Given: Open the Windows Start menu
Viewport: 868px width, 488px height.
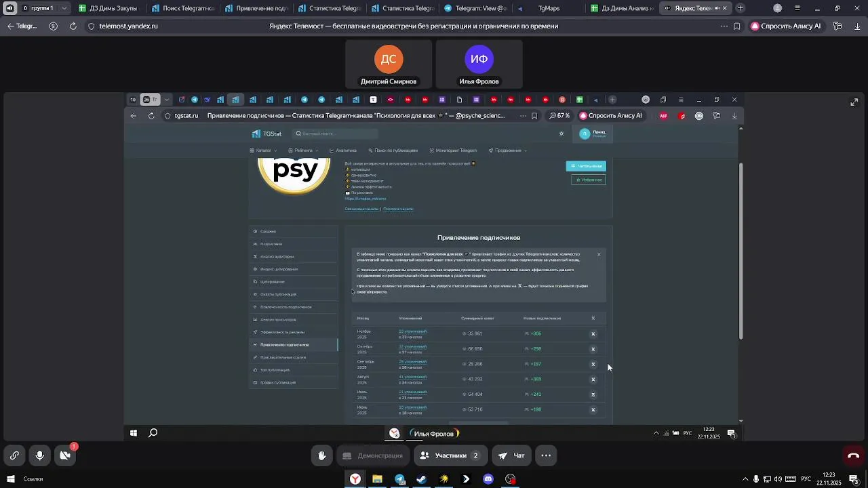Looking at the screenshot, I should [9, 479].
